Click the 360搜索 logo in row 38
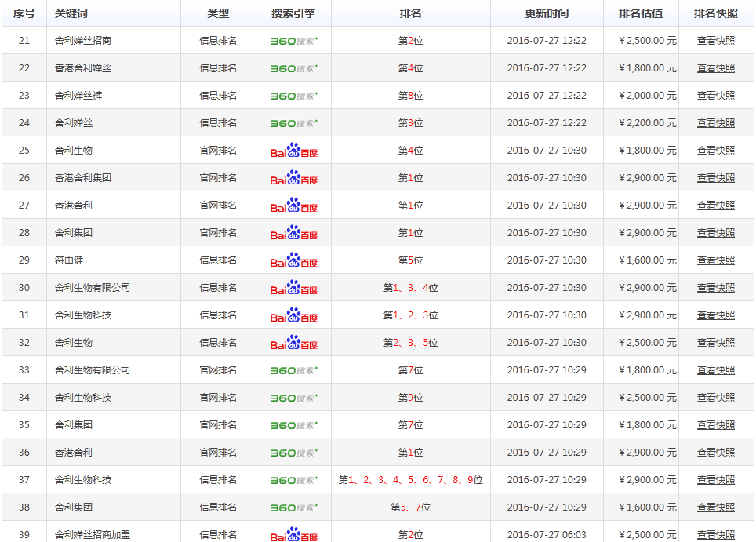Screen dimensions: 756x542 (x=293, y=508)
